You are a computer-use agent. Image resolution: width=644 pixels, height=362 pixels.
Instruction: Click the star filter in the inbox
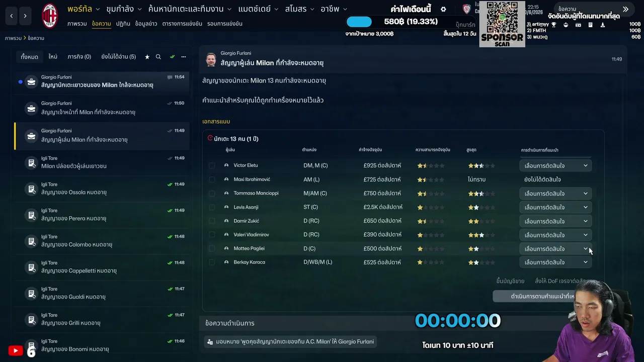pyautogui.click(x=147, y=57)
